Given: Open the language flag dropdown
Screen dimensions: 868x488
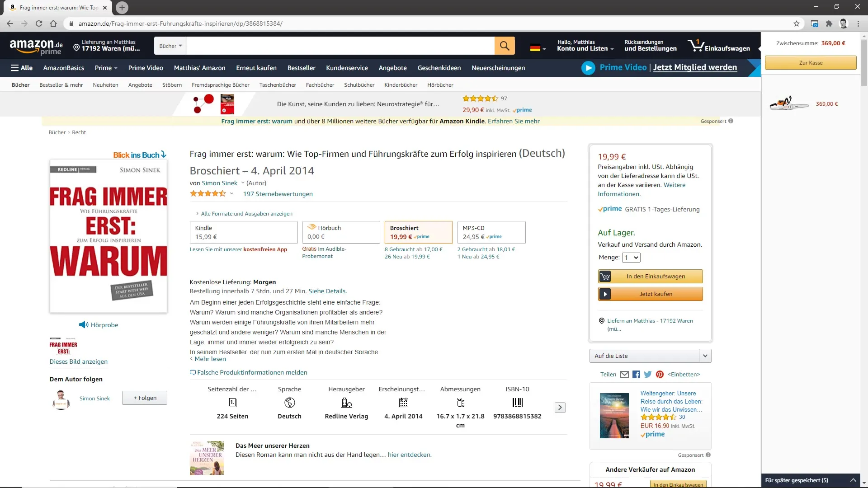Looking at the screenshot, I should click(x=538, y=48).
